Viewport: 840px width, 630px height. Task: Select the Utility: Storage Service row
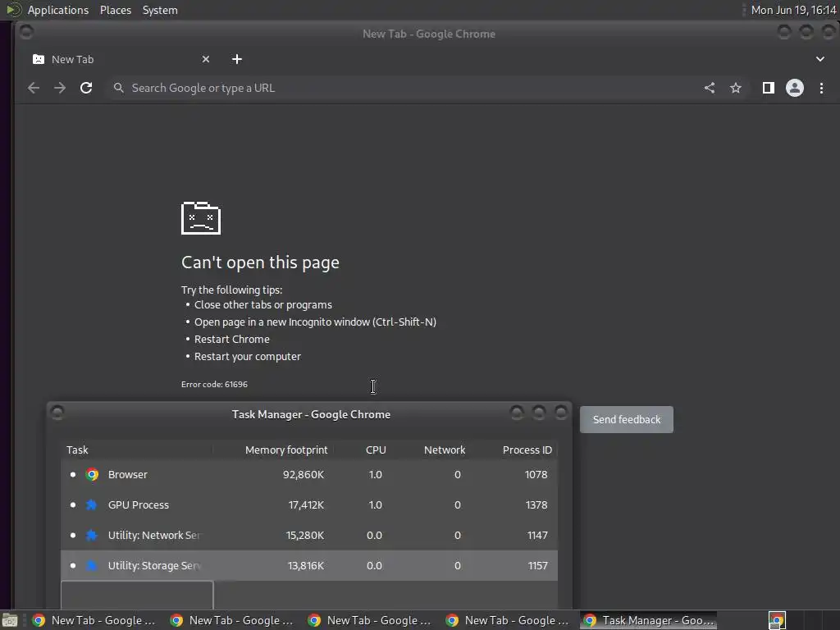(309, 565)
